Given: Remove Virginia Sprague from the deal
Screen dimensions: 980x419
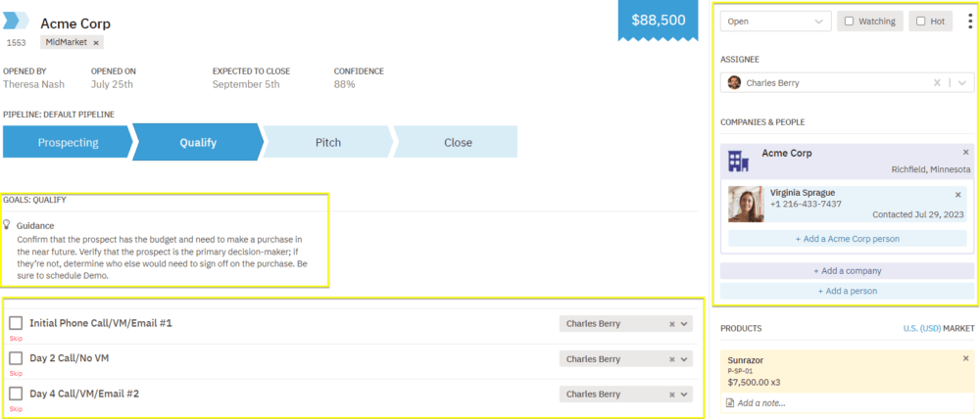Looking at the screenshot, I should click(957, 195).
